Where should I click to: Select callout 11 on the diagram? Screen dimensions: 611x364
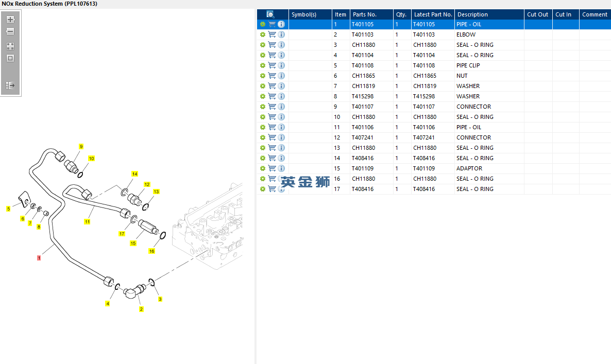click(x=87, y=221)
